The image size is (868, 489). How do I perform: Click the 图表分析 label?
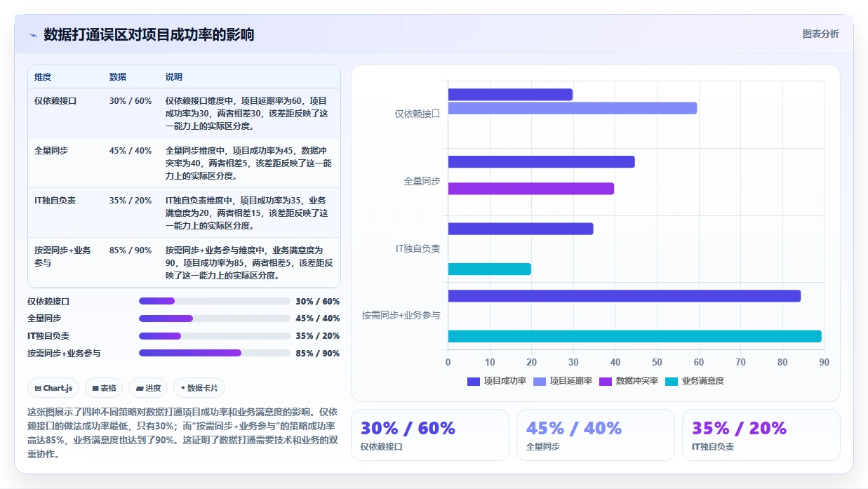click(820, 34)
